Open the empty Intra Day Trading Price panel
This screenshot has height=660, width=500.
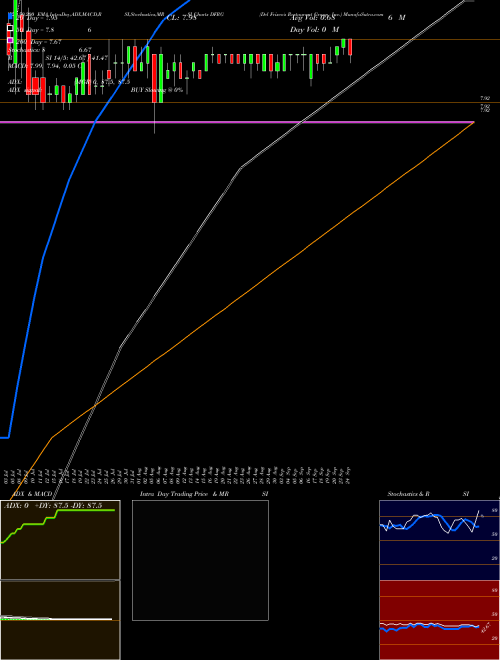[200, 560]
